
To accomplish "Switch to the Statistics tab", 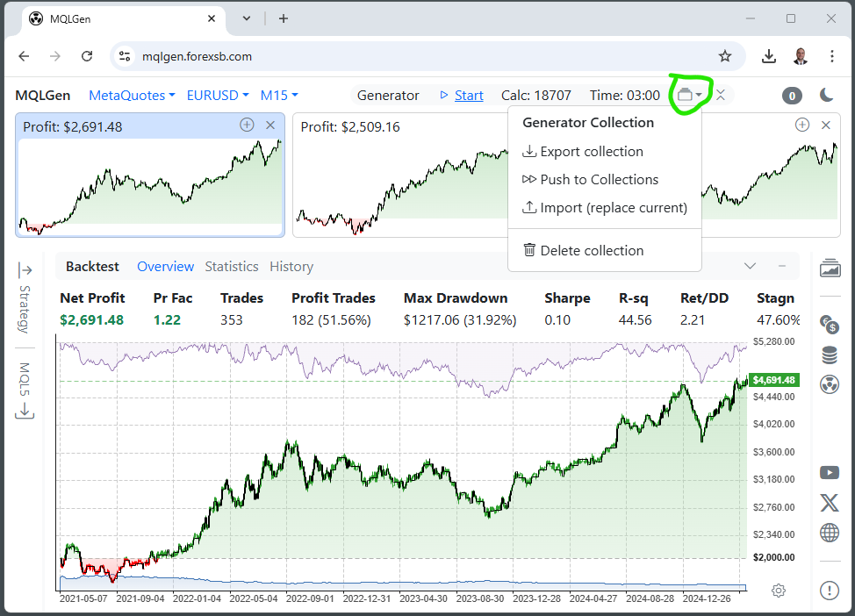I will 231,267.
